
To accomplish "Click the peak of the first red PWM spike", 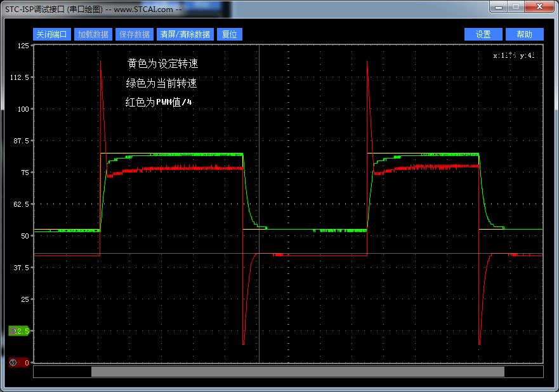I will click(100, 61).
